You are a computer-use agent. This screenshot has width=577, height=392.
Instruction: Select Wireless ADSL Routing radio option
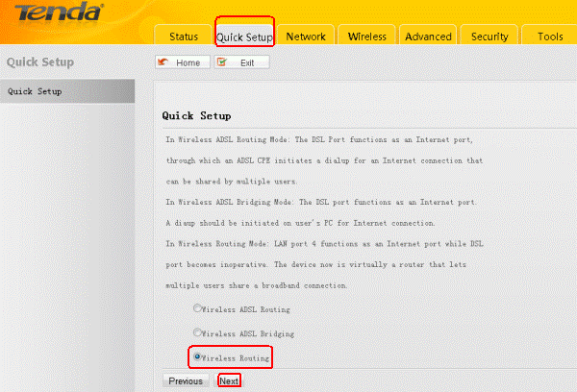pos(198,309)
